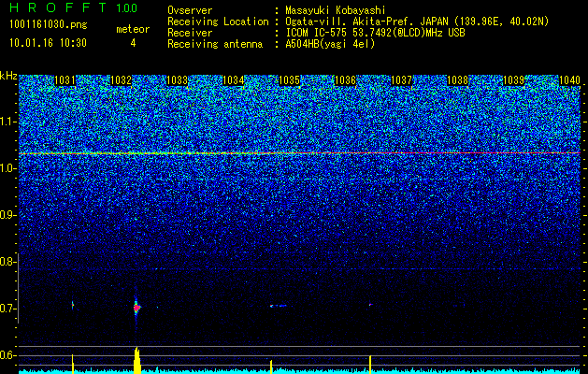Screen dimensions: 588x374
Task: Click the red carrier line above 1.0 kHz
Action: (300, 153)
